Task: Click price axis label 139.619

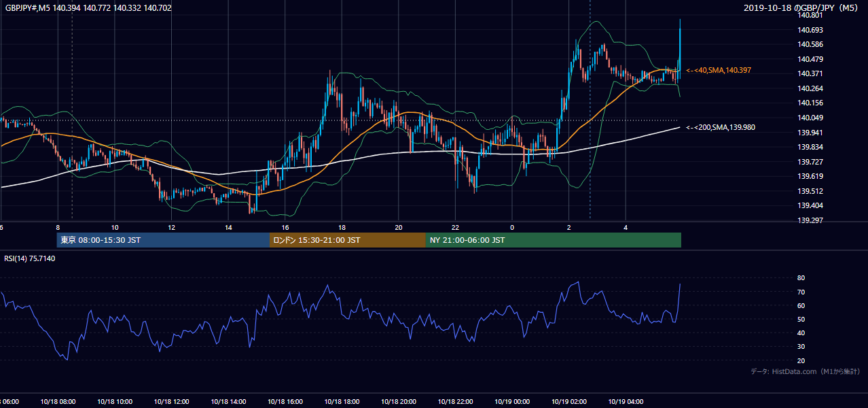Action: pyautogui.click(x=811, y=176)
